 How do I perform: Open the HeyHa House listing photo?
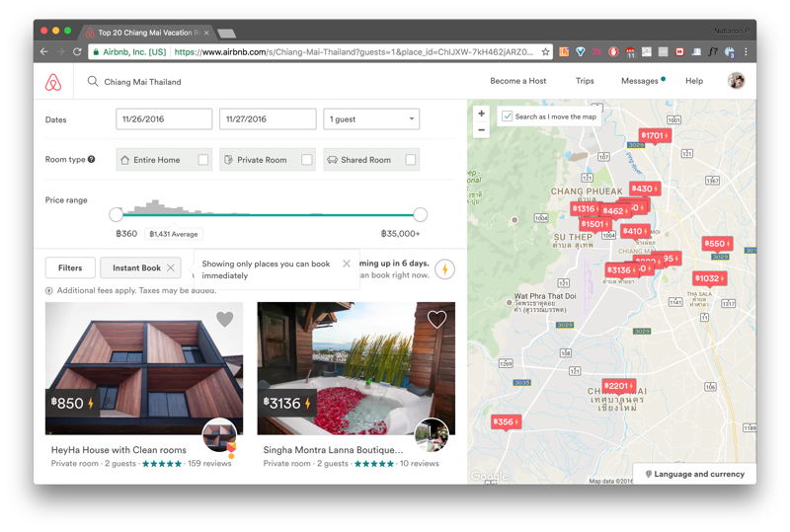(144, 368)
